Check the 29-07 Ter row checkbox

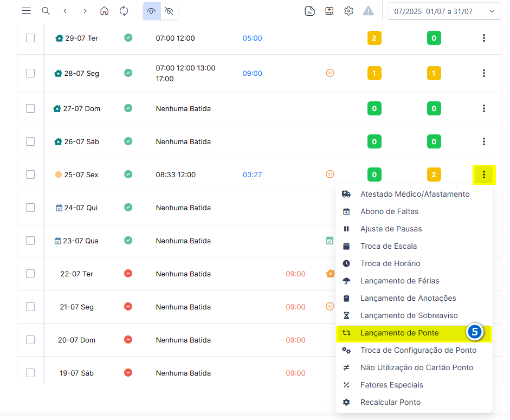pos(30,38)
